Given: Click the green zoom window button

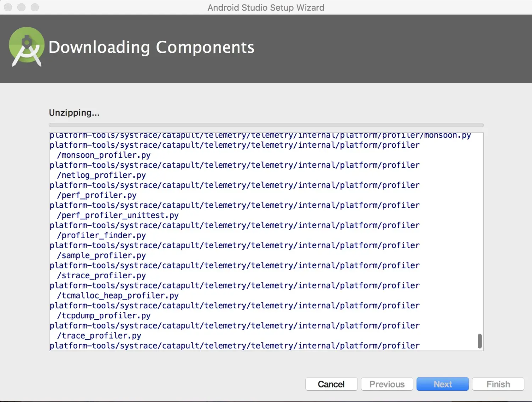Looking at the screenshot, I should coord(35,7).
